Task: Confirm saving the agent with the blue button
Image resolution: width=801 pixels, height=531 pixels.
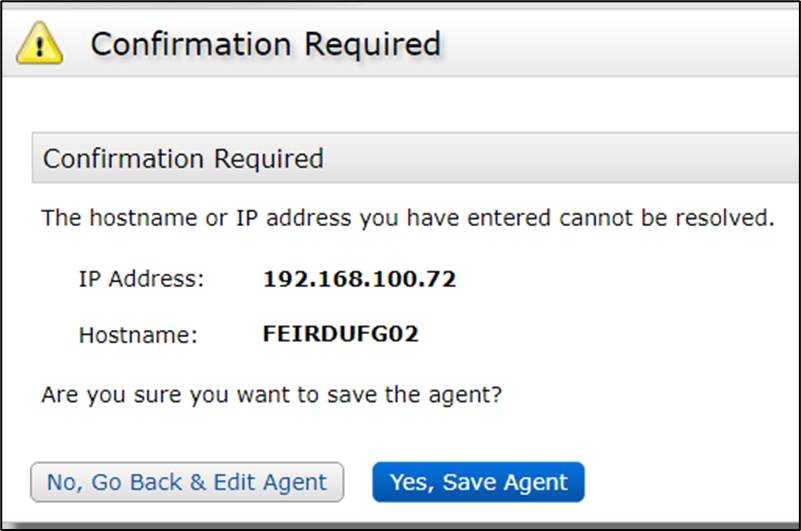Action: click(478, 482)
